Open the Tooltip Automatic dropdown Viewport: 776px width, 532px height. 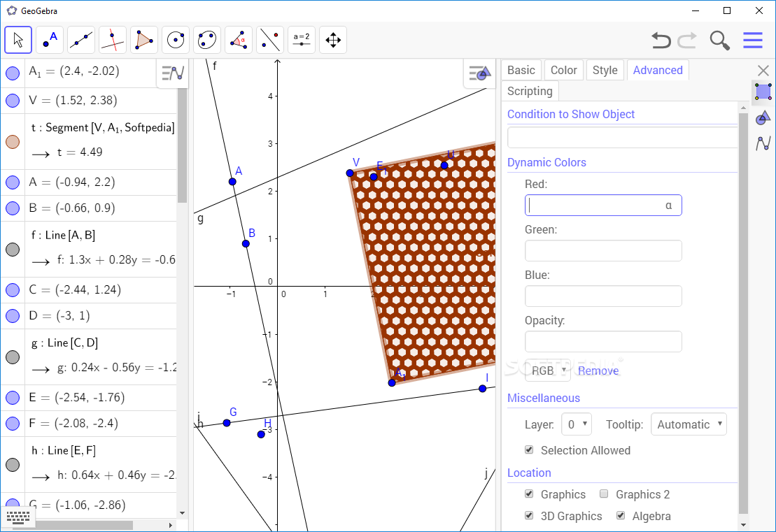coord(689,424)
